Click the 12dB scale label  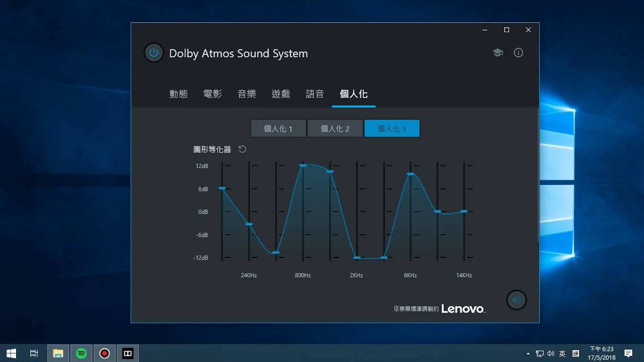tap(202, 166)
